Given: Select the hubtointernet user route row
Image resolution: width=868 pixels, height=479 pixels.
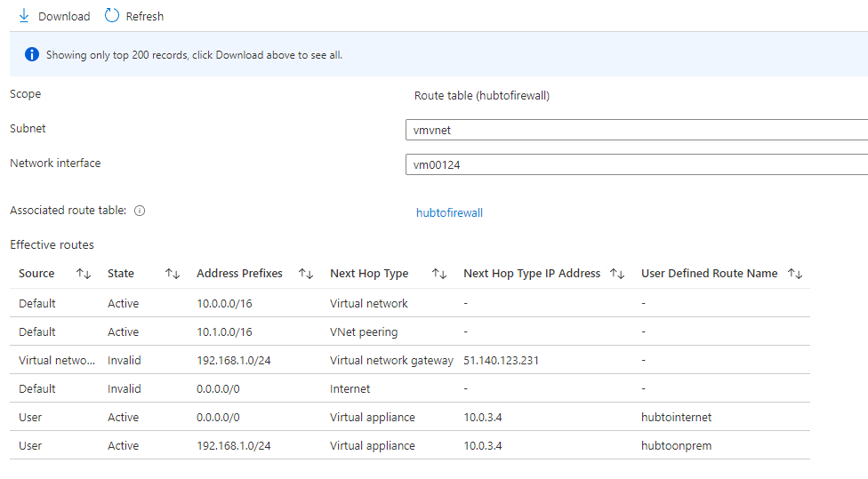Looking at the screenshot, I should pos(409,417).
